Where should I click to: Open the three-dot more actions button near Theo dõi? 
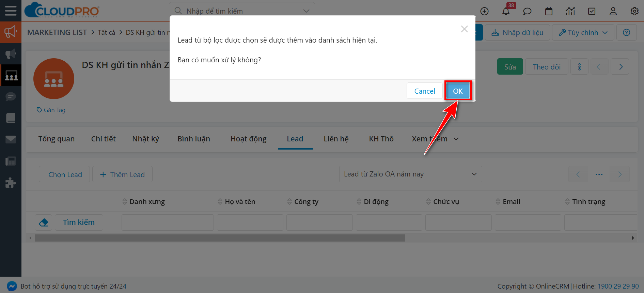(x=579, y=67)
